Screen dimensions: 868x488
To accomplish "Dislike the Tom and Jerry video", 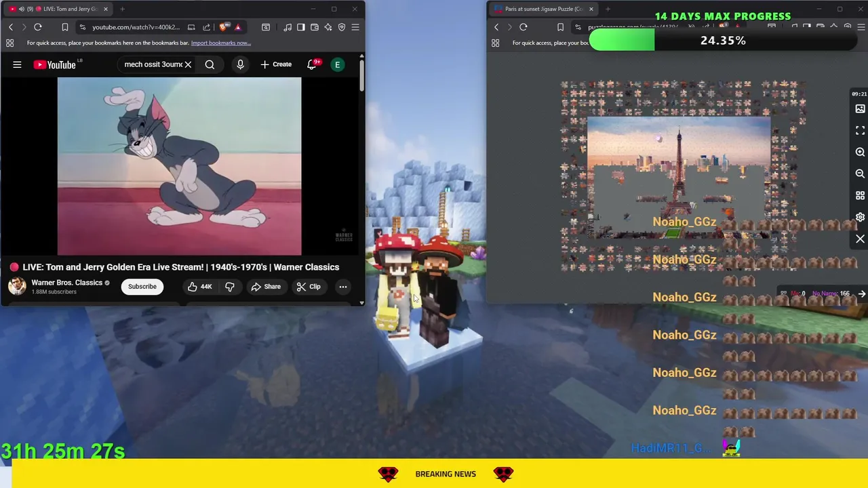I will (x=230, y=287).
